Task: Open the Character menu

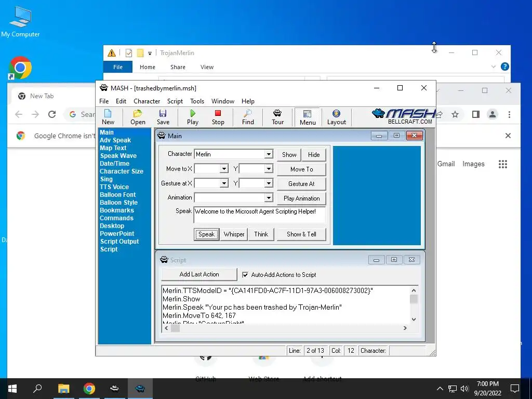Action: point(147,101)
